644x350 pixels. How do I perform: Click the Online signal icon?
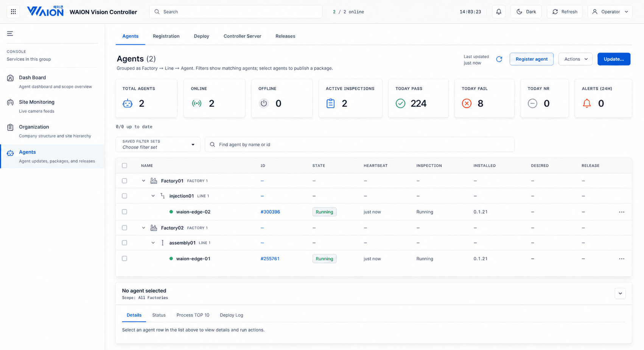tap(197, 103)
